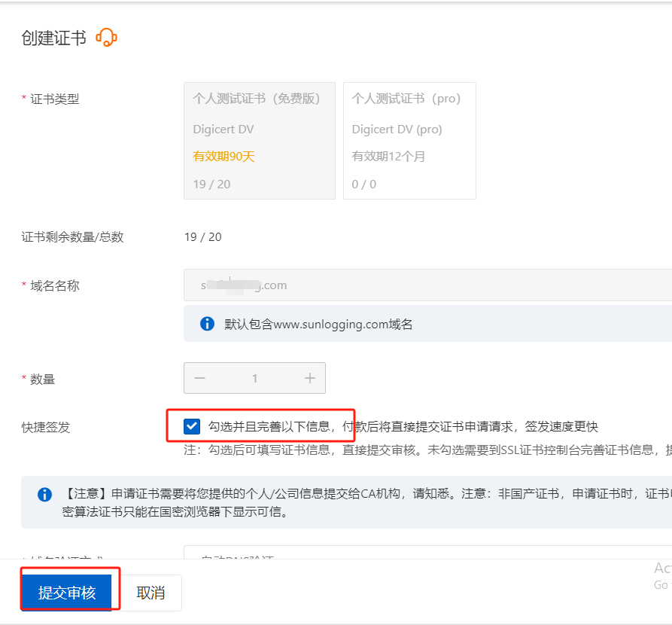Click the 默认包含www.sunlogging.com域名 hint text

[318, 325]
